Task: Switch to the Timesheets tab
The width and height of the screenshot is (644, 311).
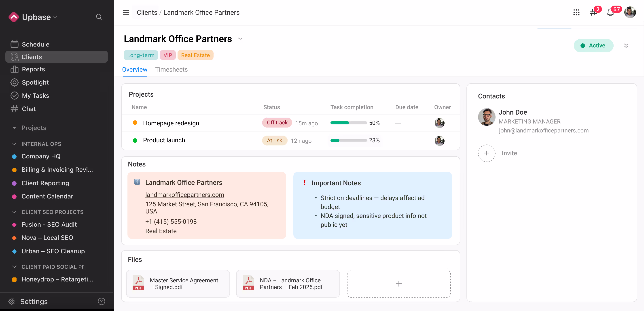Action: point(171,70)
